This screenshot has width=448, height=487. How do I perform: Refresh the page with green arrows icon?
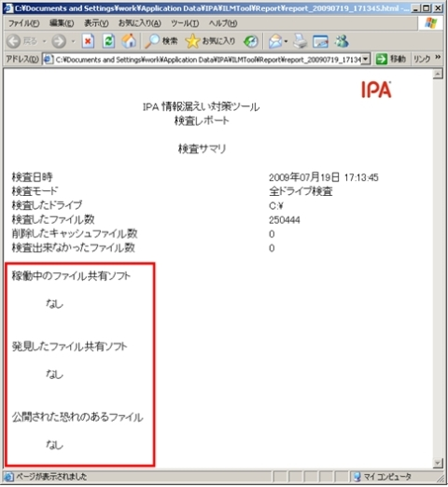(108, 41)
